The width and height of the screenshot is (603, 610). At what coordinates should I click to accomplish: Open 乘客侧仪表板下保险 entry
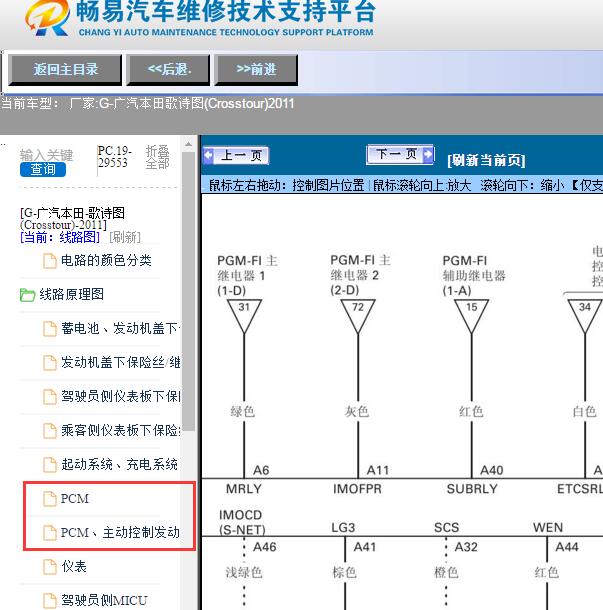[120, 430]
